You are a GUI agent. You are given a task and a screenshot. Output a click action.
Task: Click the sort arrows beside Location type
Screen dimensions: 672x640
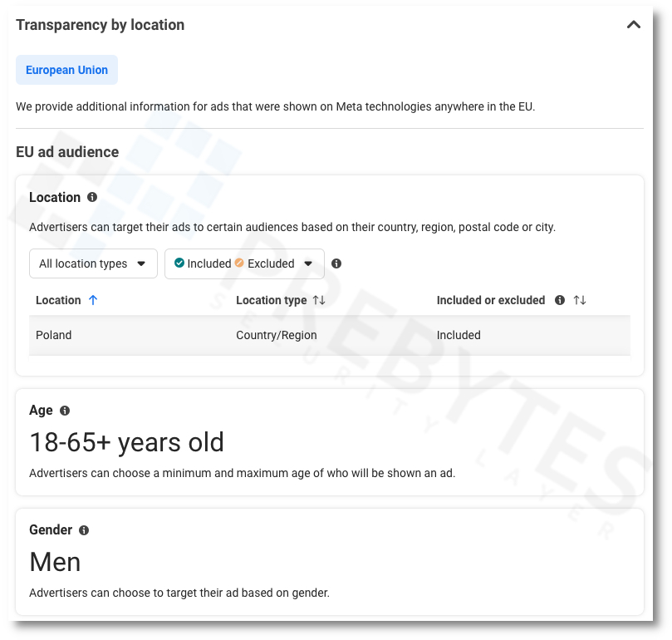319,300
